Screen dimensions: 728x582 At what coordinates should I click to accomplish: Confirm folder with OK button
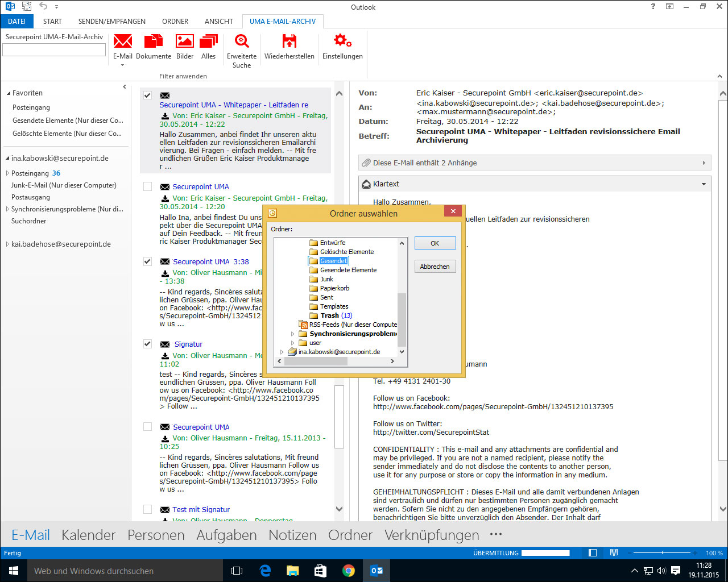(435, 243)
